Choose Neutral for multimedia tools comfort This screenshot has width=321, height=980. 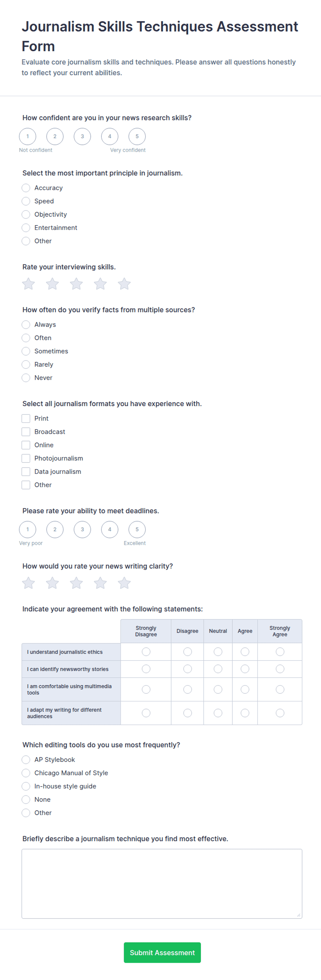pos(218,689)
